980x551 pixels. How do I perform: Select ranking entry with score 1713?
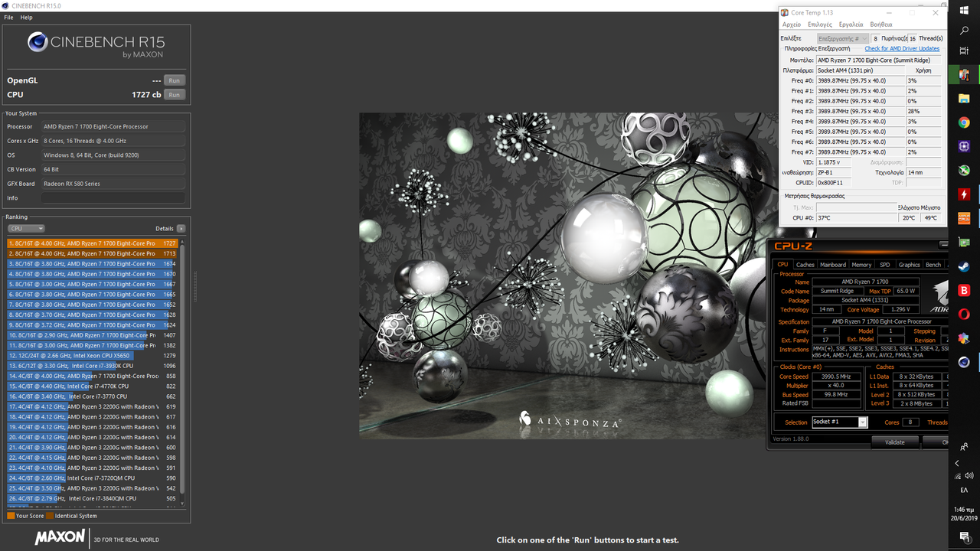click(93, 253)
